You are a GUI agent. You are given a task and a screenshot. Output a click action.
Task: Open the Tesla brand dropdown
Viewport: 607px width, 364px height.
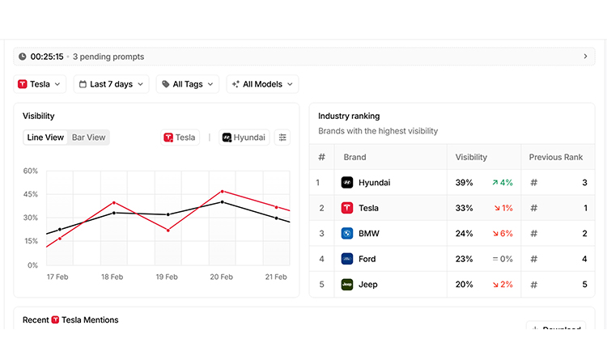click(40, 84)
